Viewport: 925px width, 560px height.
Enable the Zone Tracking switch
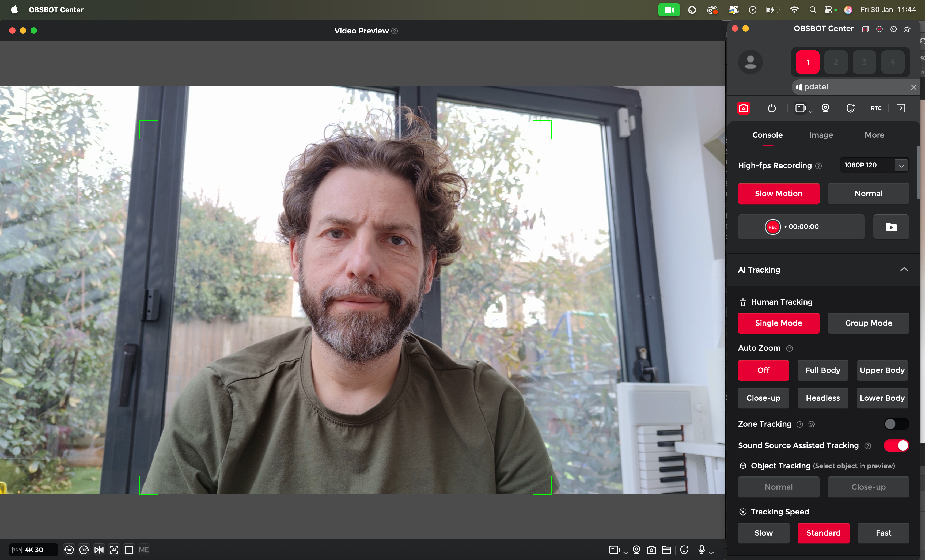coord(896,424)
